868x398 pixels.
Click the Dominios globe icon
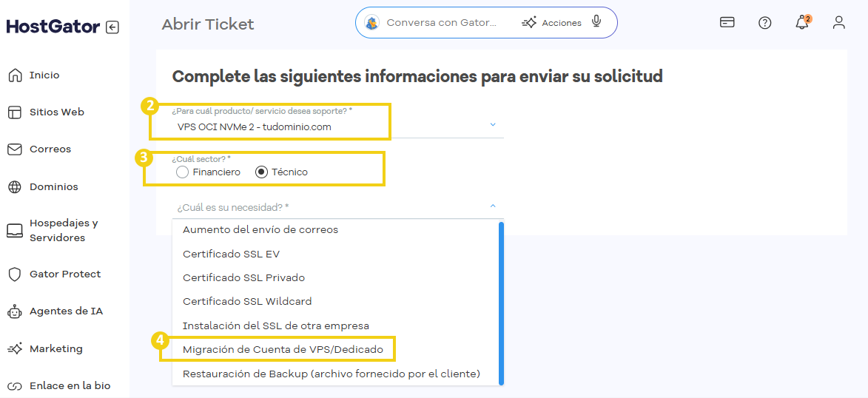(15, 187)
